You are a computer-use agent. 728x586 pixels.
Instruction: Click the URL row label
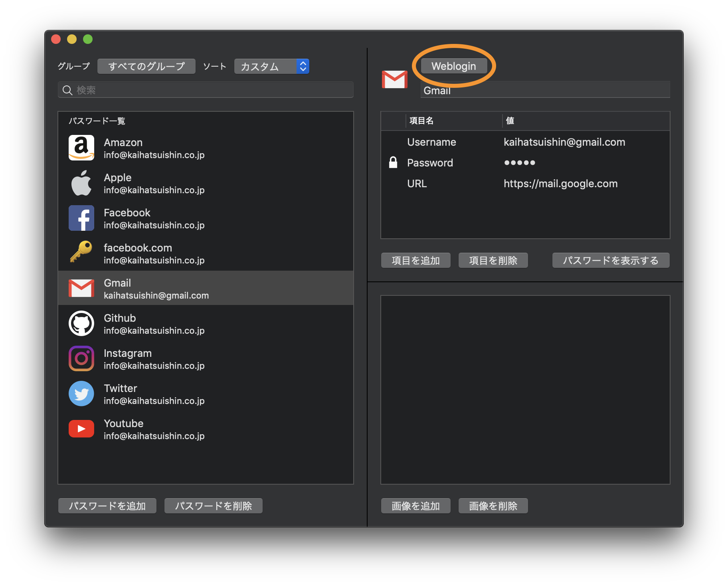click(417, 184)
